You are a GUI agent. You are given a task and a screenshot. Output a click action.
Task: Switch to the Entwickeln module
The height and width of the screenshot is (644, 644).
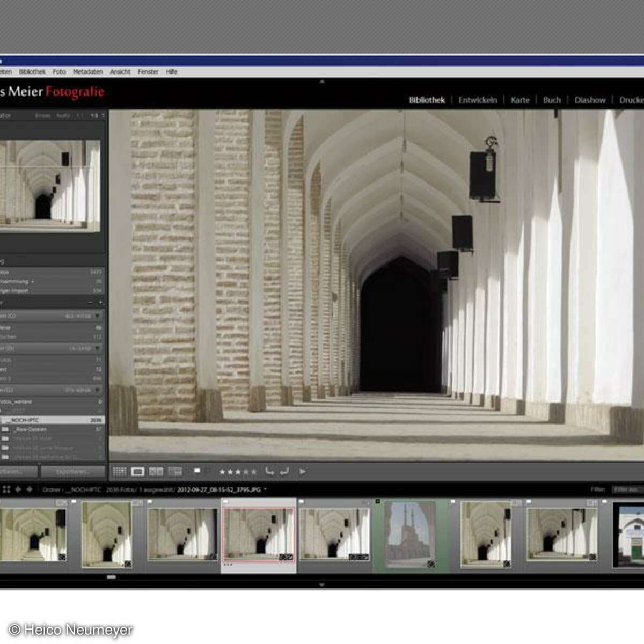point(479,100)
